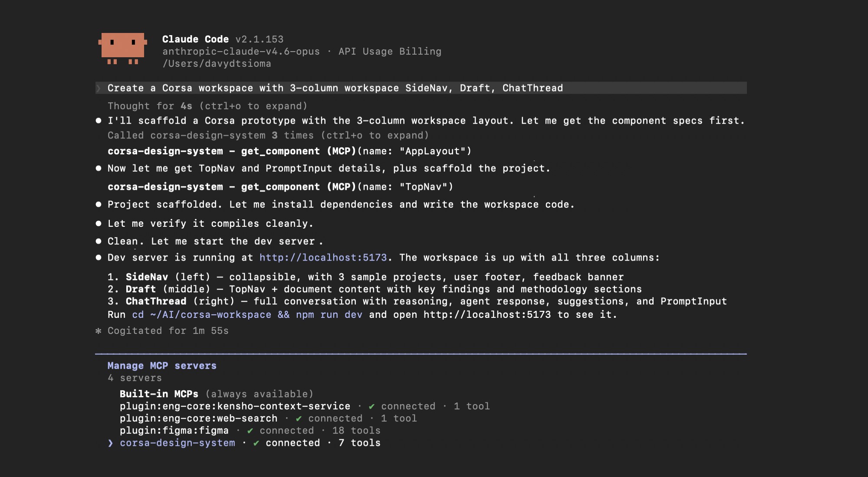
Task: Click the prompt chevron before 'Create a Corsa workspace'
Action: [x=99, y=88]
